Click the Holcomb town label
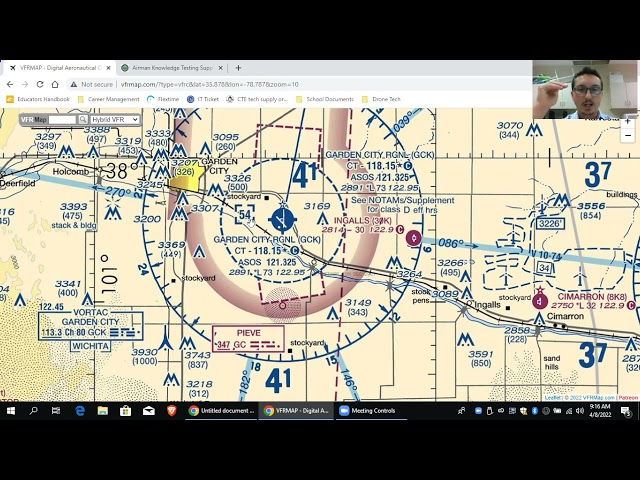 coord(70,171)
